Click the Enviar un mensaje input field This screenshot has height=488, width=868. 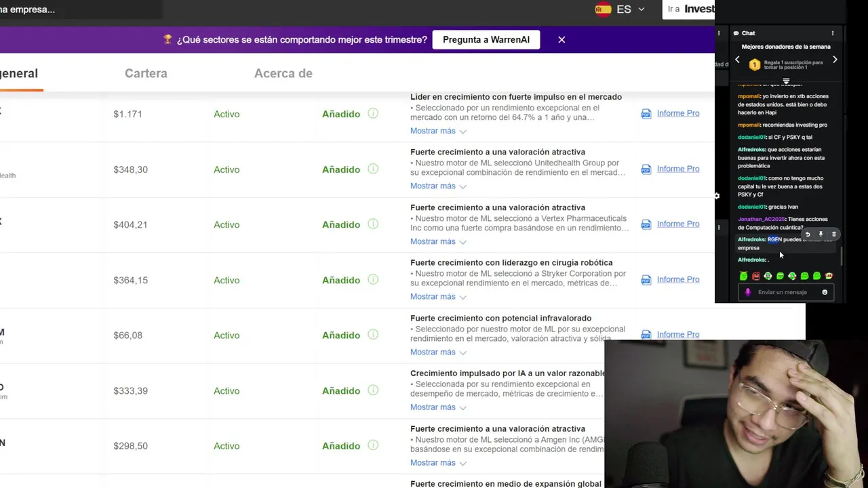785,292
